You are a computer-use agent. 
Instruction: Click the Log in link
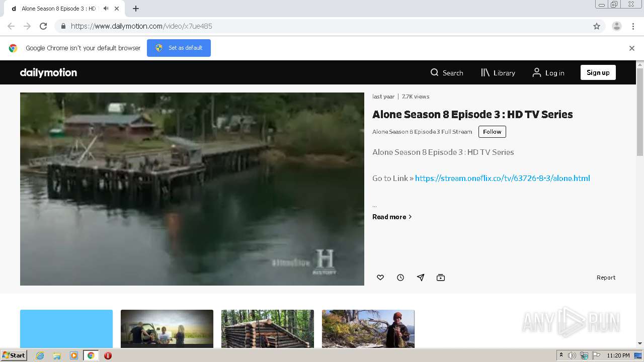(548, 73)
